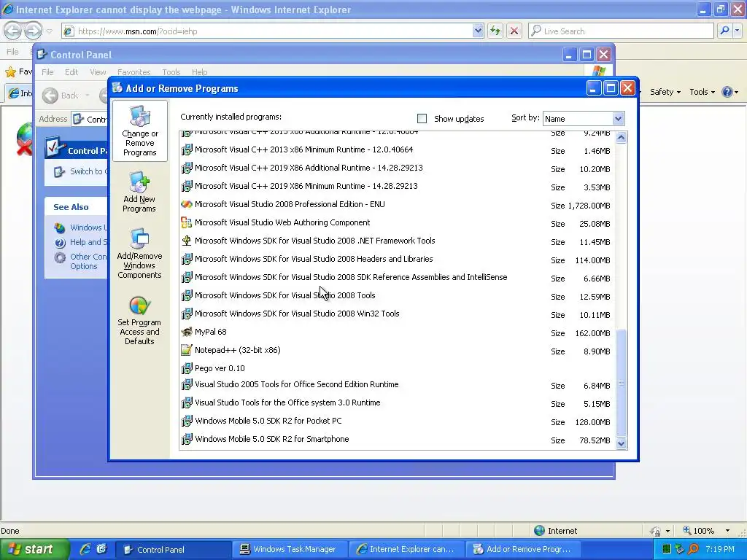The width and height of the screenshot is (747, 560).
Task: Click programs list scrollbar thumb
Action: pos(621,383)
